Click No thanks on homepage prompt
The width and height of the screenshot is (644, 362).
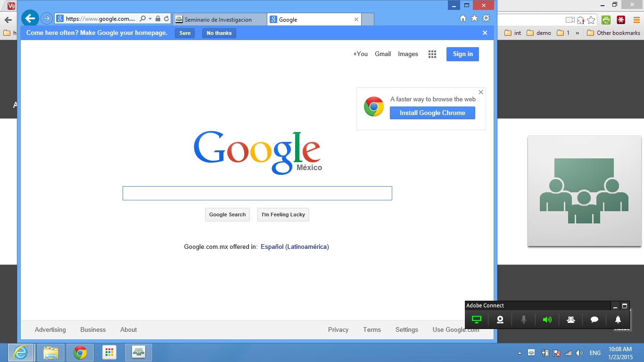coord(219,33)
